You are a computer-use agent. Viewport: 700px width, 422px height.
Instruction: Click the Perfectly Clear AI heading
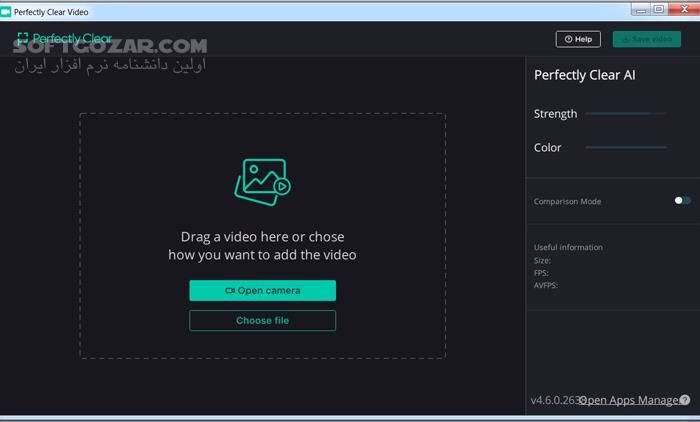(584, 75)
